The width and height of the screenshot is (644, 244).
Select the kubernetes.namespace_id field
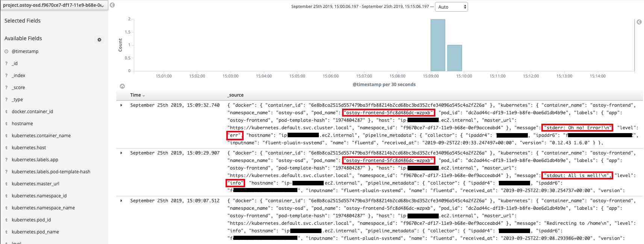point(39,196)
